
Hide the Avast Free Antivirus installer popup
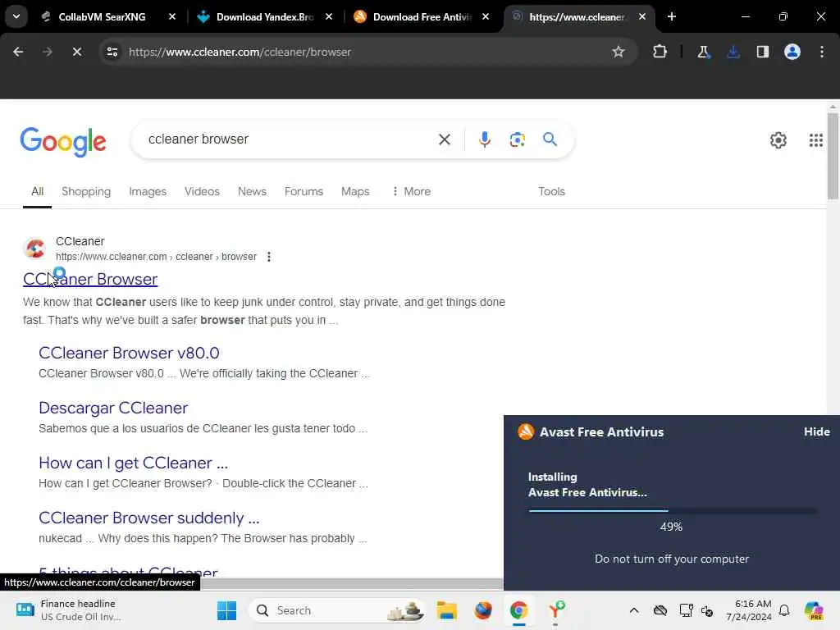click(816, 431)
